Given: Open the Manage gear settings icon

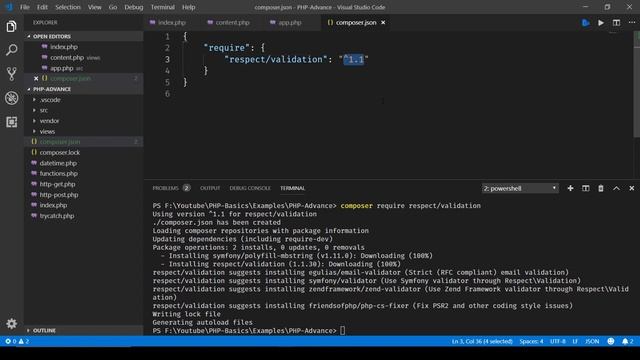Looking at the screenshot, I should (11, 324).
